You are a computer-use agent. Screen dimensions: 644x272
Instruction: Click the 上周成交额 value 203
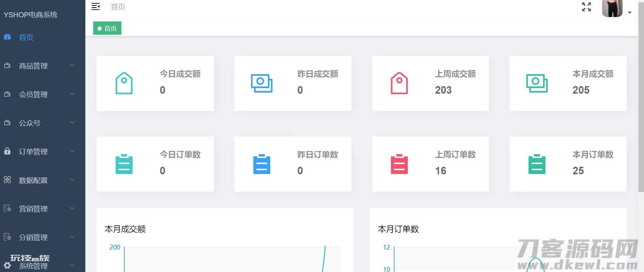pos(443,90)
